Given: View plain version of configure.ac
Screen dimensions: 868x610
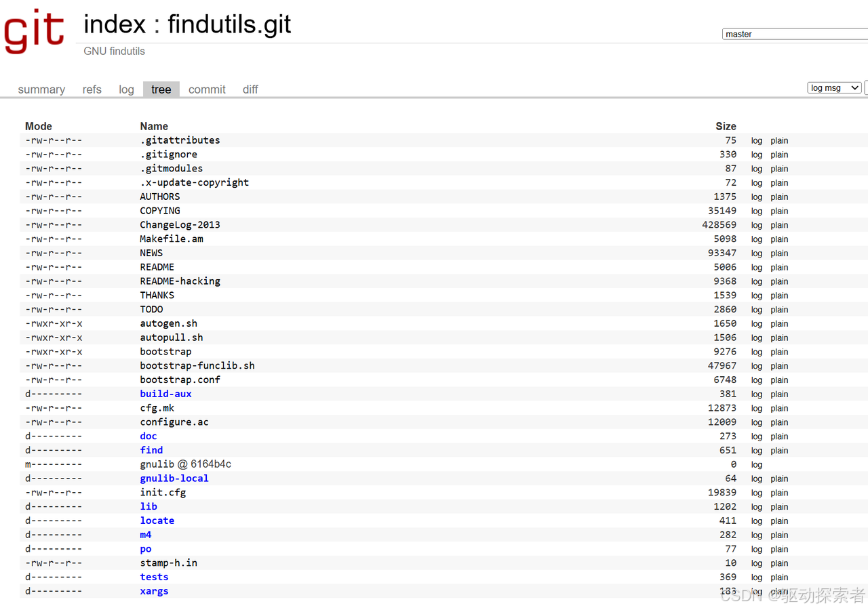Looking at the screenshot, I should point(779,423).
